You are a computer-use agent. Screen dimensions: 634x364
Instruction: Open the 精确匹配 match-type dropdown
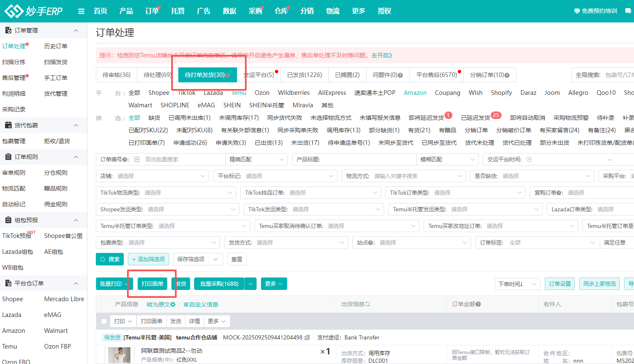257,159
